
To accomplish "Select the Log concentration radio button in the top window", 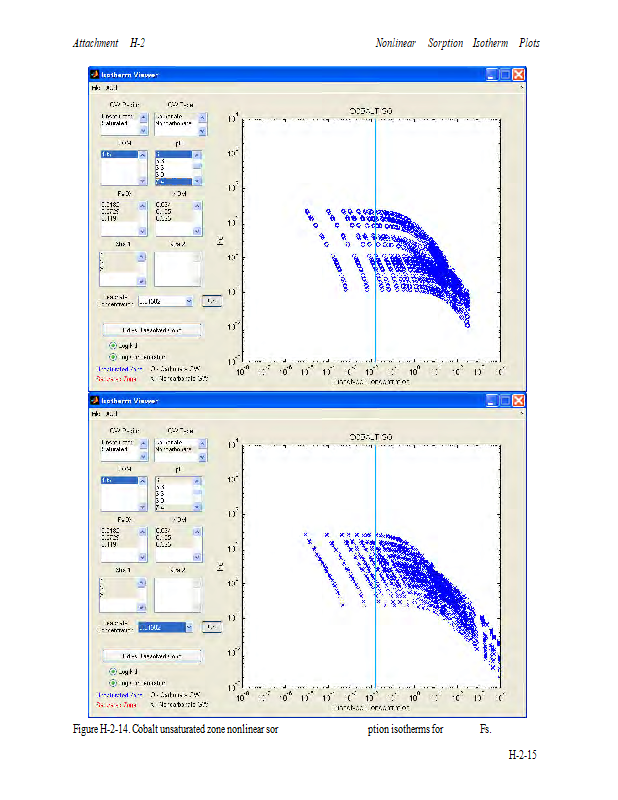I will pos(113,356).
